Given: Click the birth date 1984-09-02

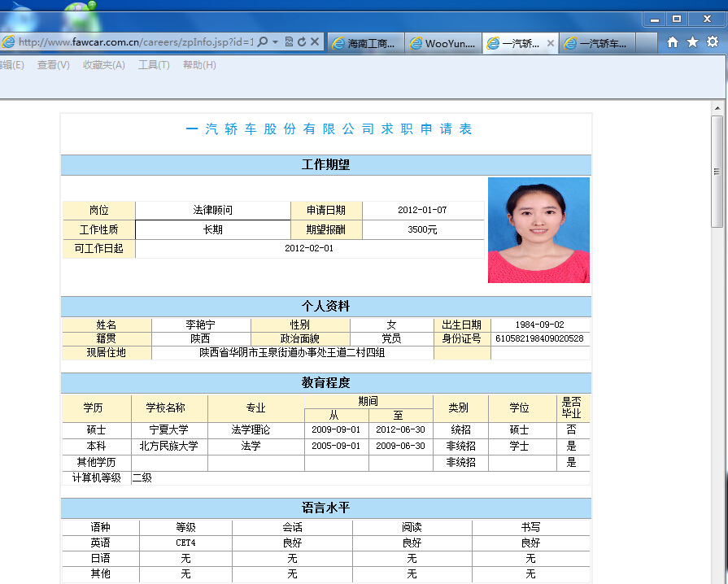Looking at the screenshot, I should 539,325.
